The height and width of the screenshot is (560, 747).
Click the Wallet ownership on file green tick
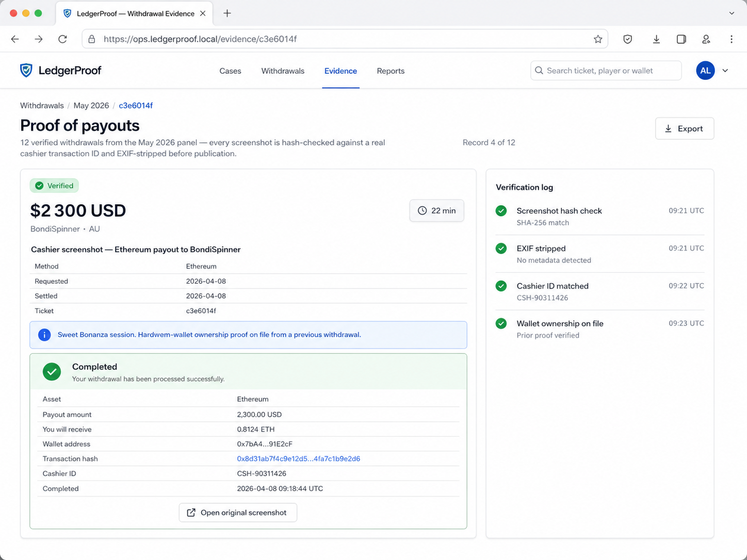(x=501, y=324)
